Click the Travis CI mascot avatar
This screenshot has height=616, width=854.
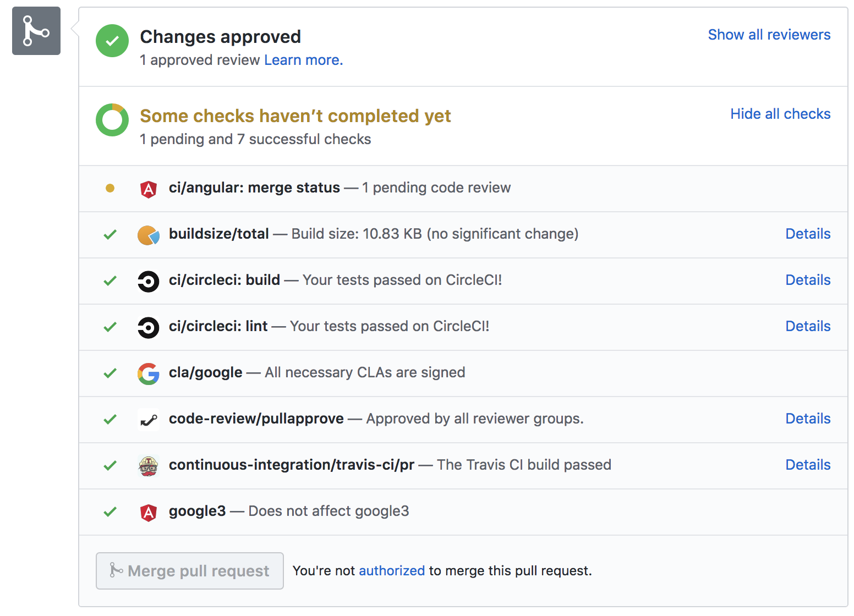tap(149, 466)
